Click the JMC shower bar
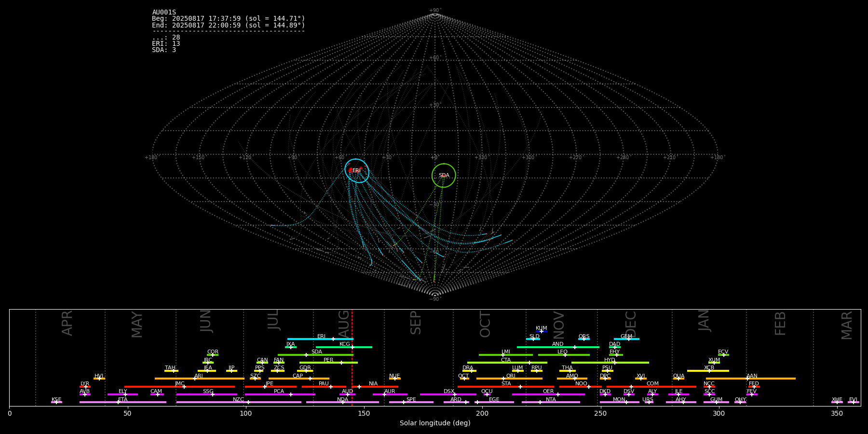Screen dimensions: 868x434 point(180,387)
